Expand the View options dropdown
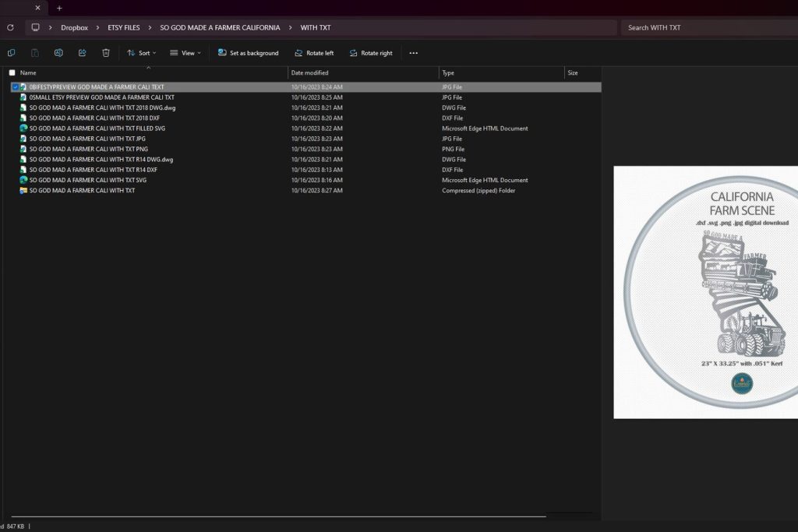 point(185,53)
